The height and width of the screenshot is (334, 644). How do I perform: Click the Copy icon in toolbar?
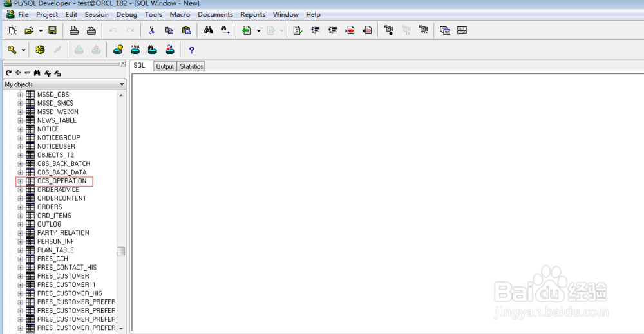click(x=169, y=30)
